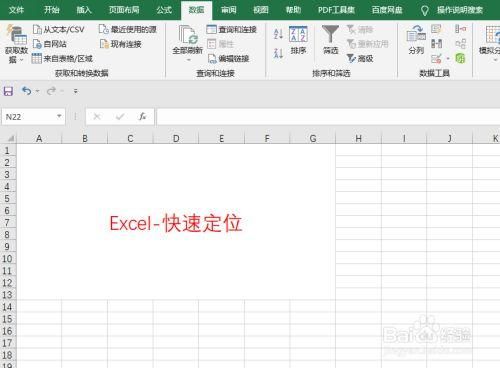This screenshot has height=368, width=500.
Task: Sort ascending A to Z
Action: [278, 34]
